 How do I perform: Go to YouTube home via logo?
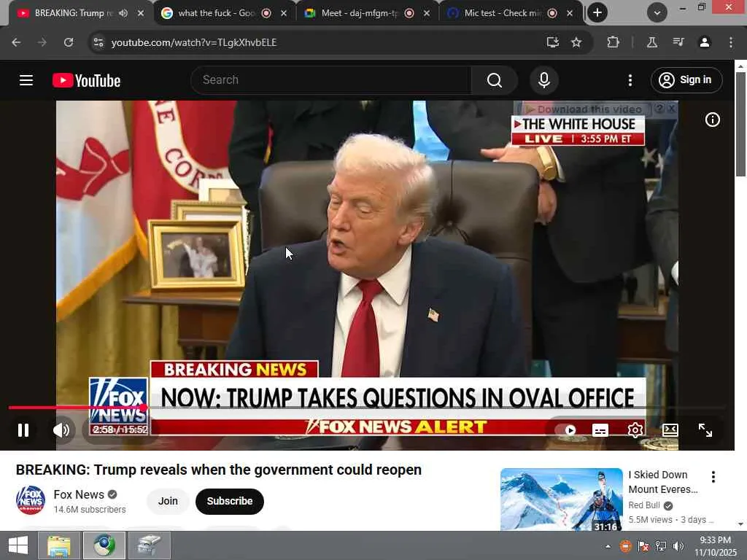point(86,80)
